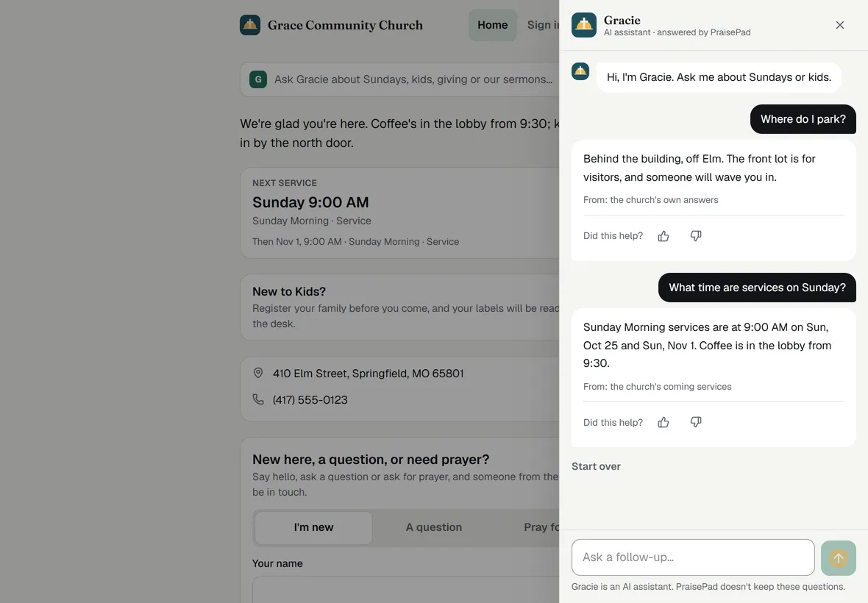The width and height of the screenshot is (868, 603).
Task: Click the AI assistant disclaimer footer text
Action: click(708, 587)
